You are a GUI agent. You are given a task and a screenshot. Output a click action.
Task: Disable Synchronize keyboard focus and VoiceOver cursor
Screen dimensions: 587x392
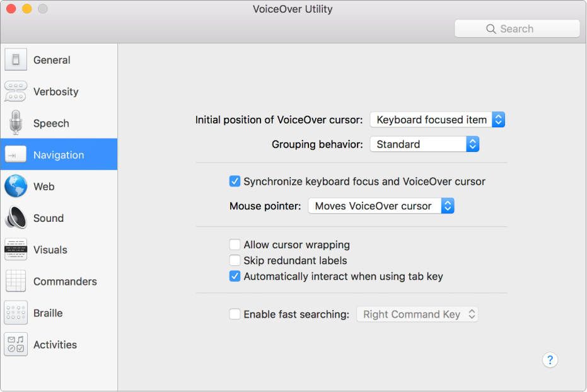click(x=235, y=182)
